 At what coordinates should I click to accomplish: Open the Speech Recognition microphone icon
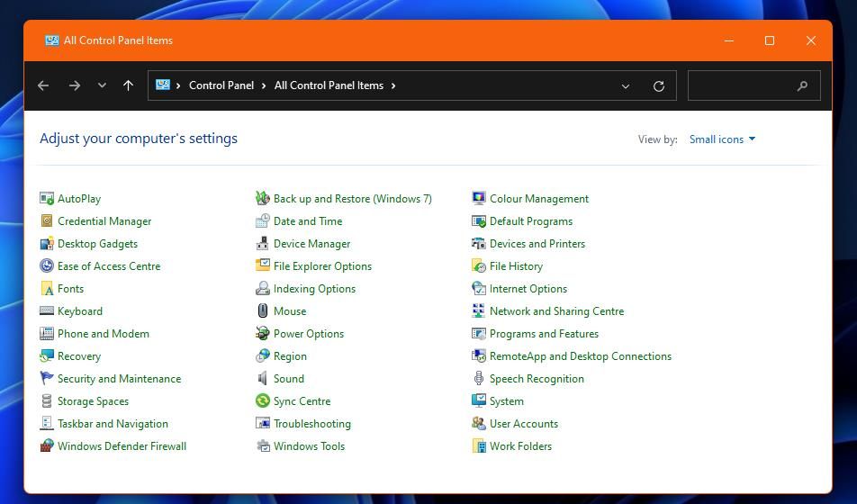coord(479,378)
